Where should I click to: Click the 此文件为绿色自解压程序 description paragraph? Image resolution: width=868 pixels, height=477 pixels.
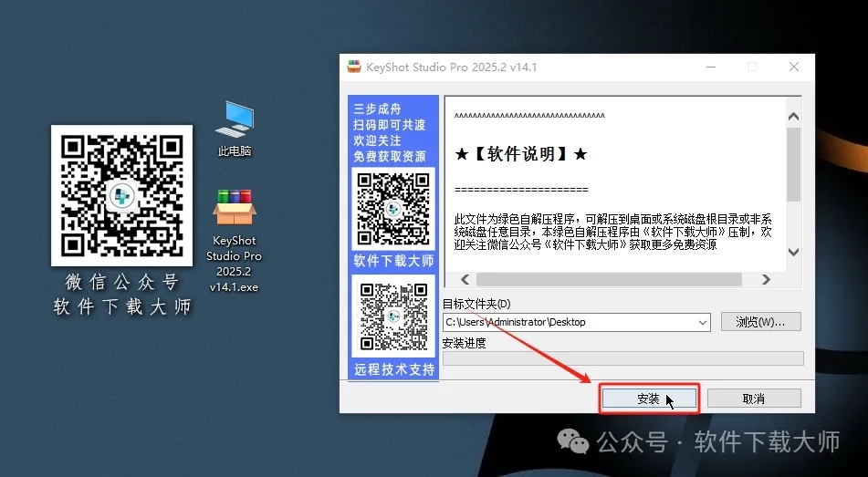[612, 232]
